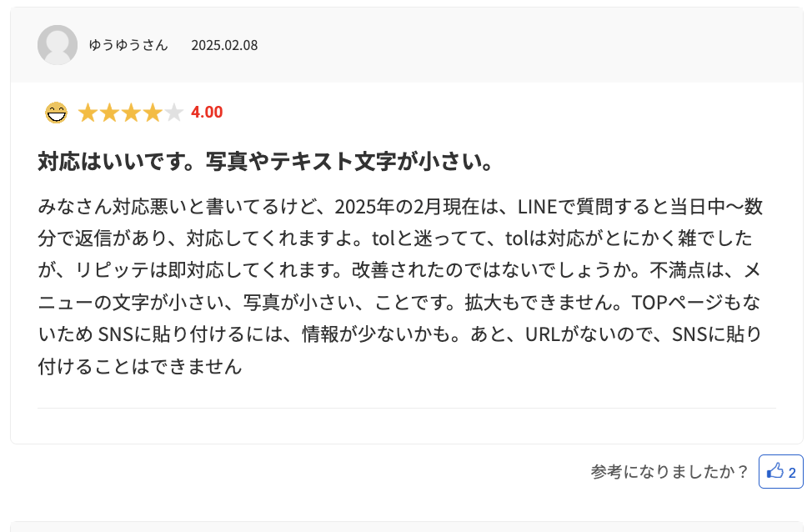Click the first gold star
Screen dimensions: 812x532
[88, 113]
